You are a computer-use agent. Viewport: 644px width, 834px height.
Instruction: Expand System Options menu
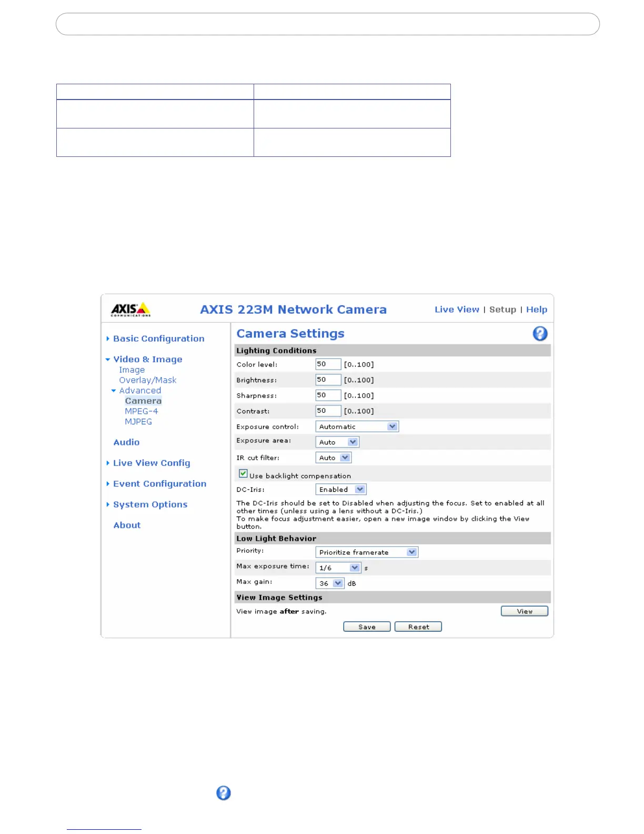(x=150, y=504)
